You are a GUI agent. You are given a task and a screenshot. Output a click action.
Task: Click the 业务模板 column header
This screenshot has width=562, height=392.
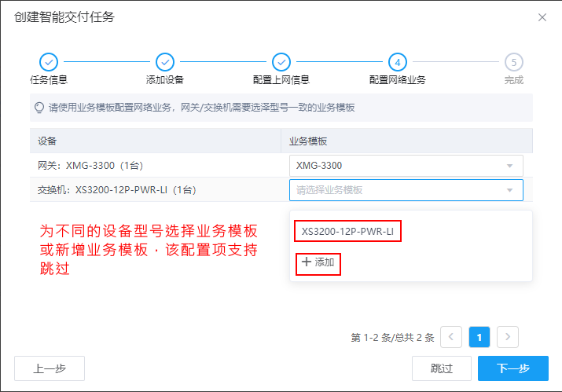point(308,141)
